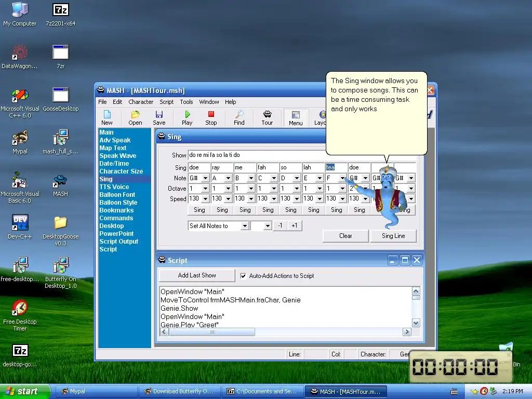Screen dimensions: 532x399
Task: Click the Add Last Show button
Action: pyautogui.click(x=197, y=275)
